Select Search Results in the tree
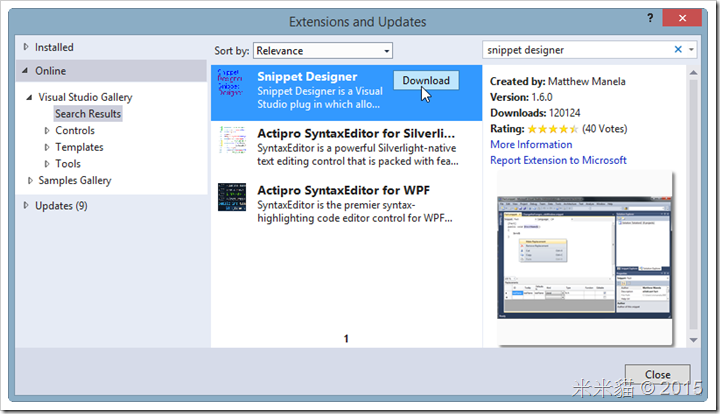Image resolution: width=720 pixels, height=414 pixels. point(88,114)
